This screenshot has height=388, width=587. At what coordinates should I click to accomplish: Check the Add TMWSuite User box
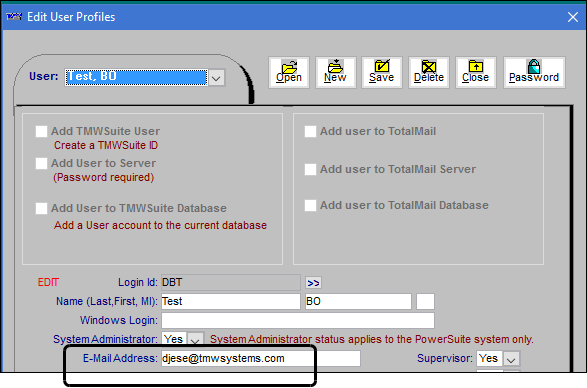[x=41, y=131]
